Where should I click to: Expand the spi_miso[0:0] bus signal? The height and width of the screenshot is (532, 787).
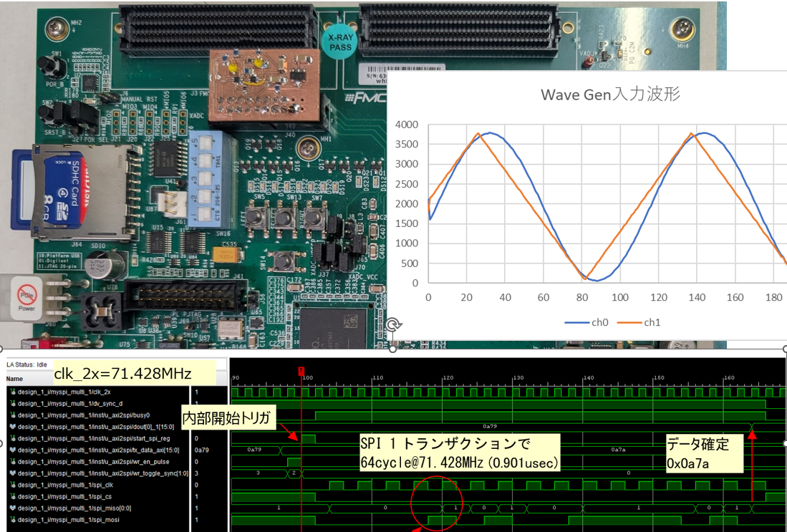point(13,508)
